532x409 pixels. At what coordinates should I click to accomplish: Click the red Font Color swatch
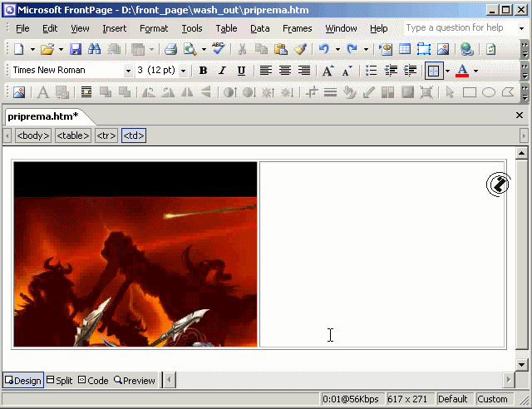click(461, 71)
